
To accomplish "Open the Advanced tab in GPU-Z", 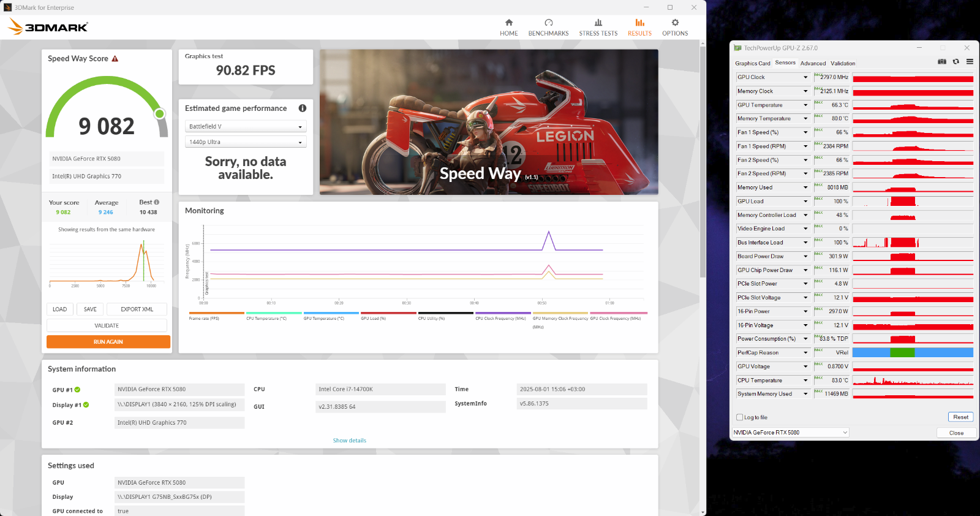I will point(813,63).
